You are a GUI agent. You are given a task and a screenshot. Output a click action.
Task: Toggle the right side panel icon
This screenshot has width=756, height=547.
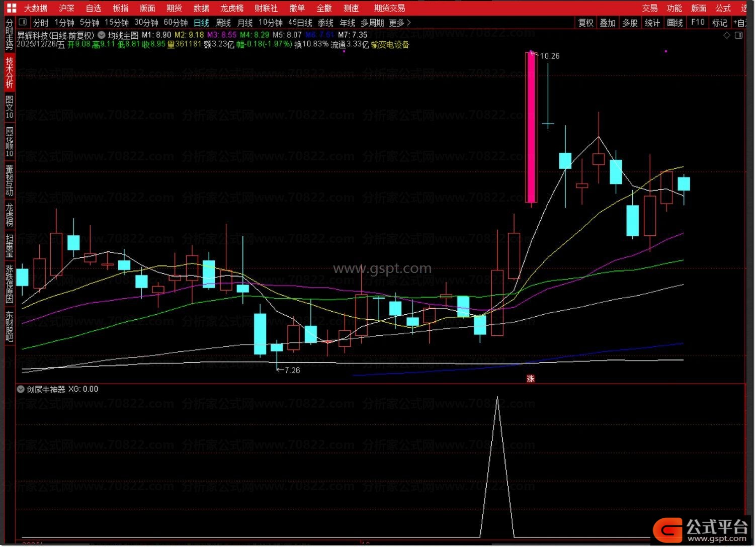pos(738,35)
